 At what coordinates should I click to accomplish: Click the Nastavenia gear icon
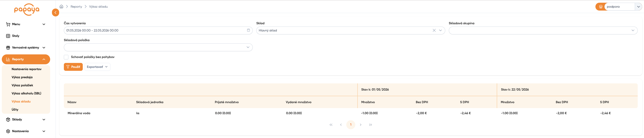point(8,131)
